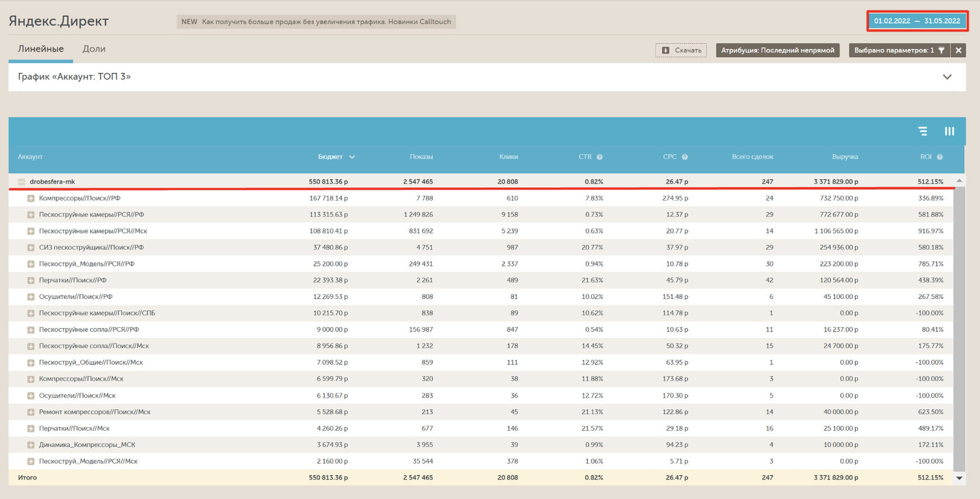
Task: Expand the Осушители//Поиск//Мск campaign row
Action: [x=31, y=395]
